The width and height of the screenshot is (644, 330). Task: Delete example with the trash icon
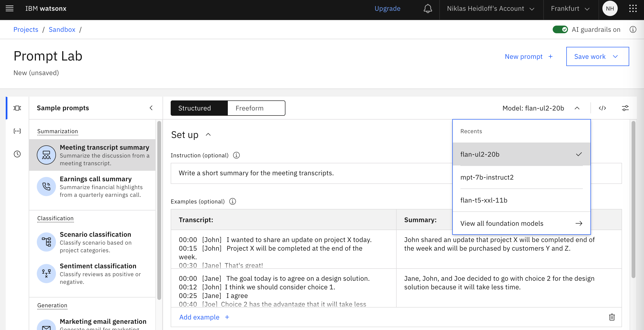(612, 317)
